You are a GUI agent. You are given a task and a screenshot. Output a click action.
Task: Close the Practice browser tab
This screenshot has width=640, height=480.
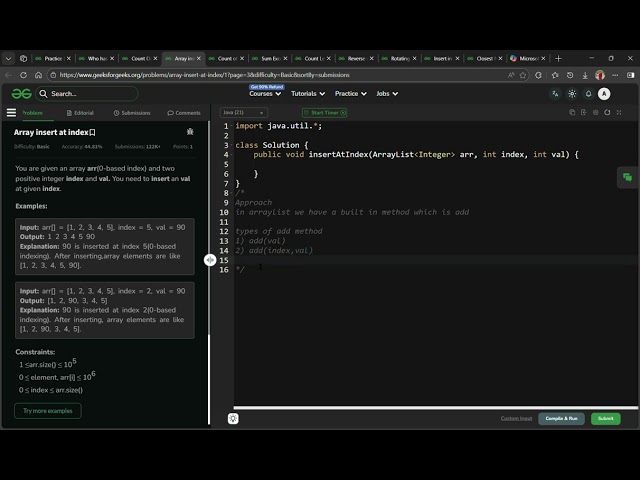click(69, 58)
